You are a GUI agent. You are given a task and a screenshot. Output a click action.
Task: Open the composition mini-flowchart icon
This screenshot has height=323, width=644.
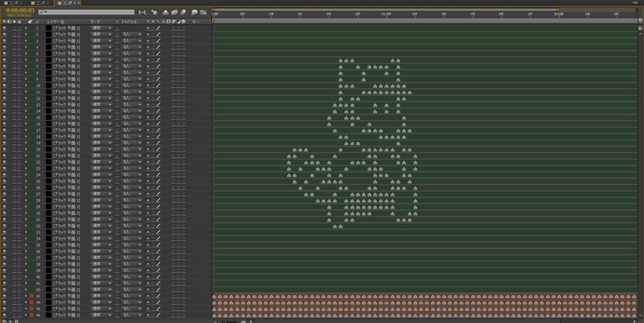(x=142, y=12)
